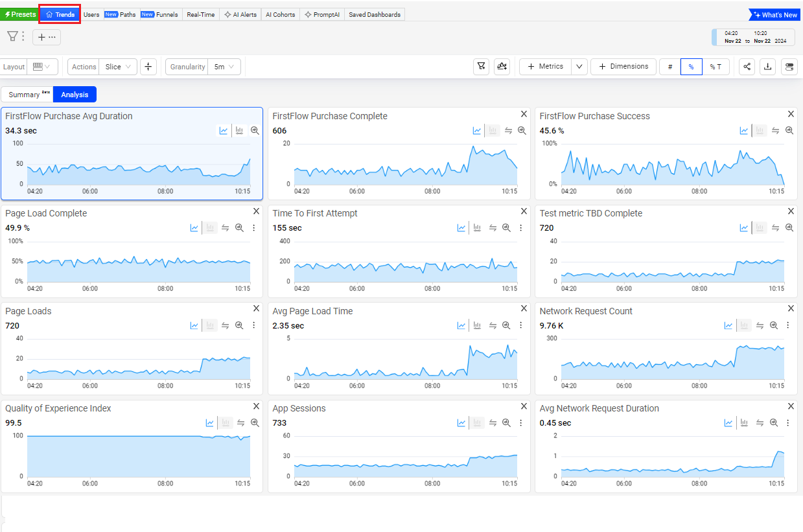Select line chart icon on App Sessions
The image size is (803, 532).
(x=461, y=422)
